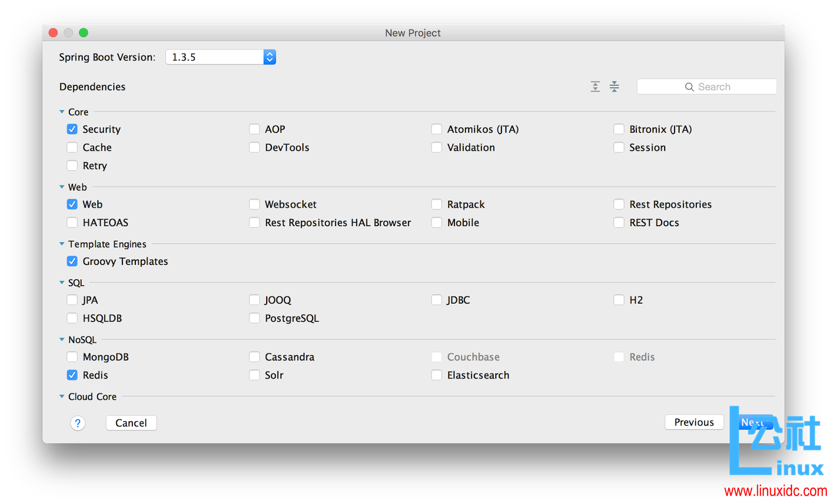Image resolution: width=827 pixels, height=504 pixels.
Task: Collapse the SQL section triangle
Action: coord(62,283)
